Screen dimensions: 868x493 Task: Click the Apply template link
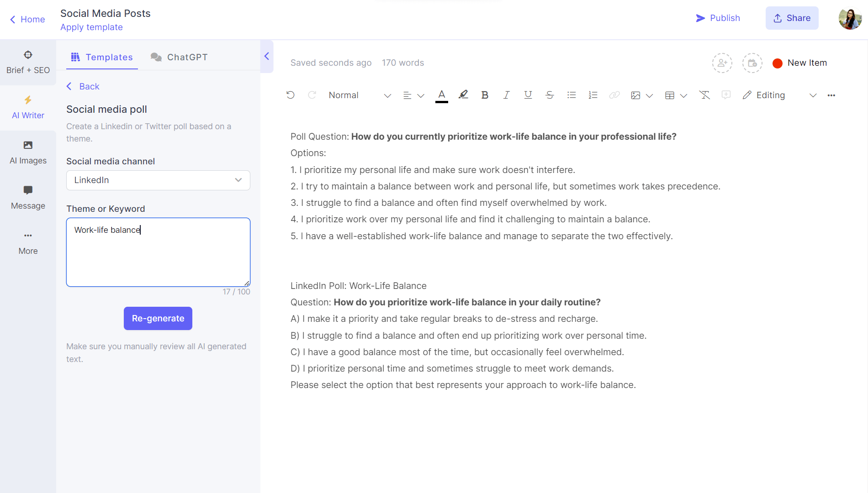point(91,27)
